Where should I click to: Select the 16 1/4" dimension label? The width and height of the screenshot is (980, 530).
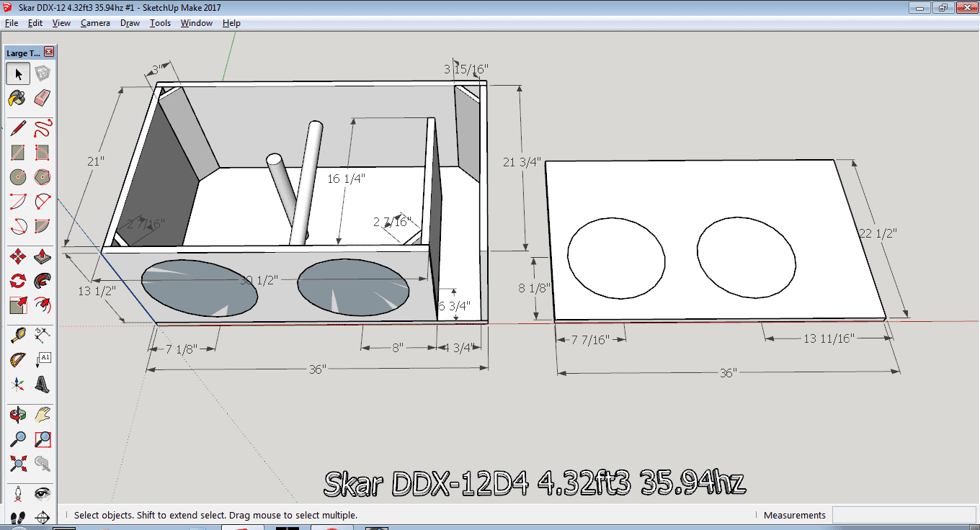pos(347,179)
